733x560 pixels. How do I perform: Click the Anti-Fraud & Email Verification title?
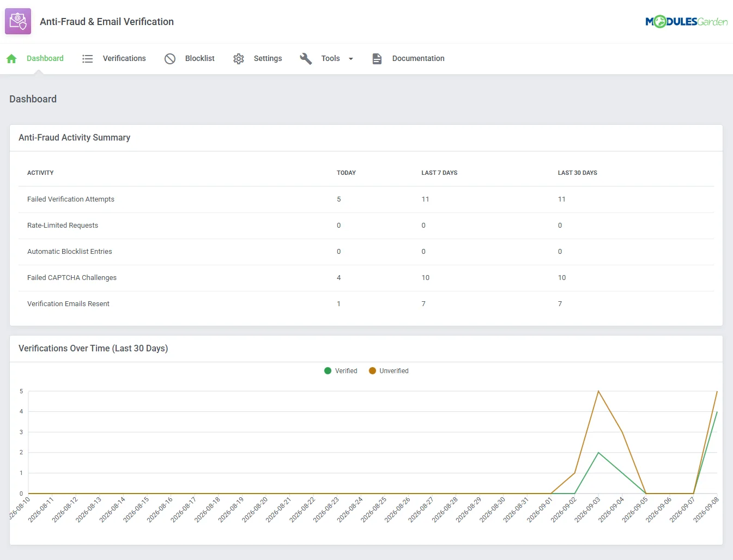107,22
